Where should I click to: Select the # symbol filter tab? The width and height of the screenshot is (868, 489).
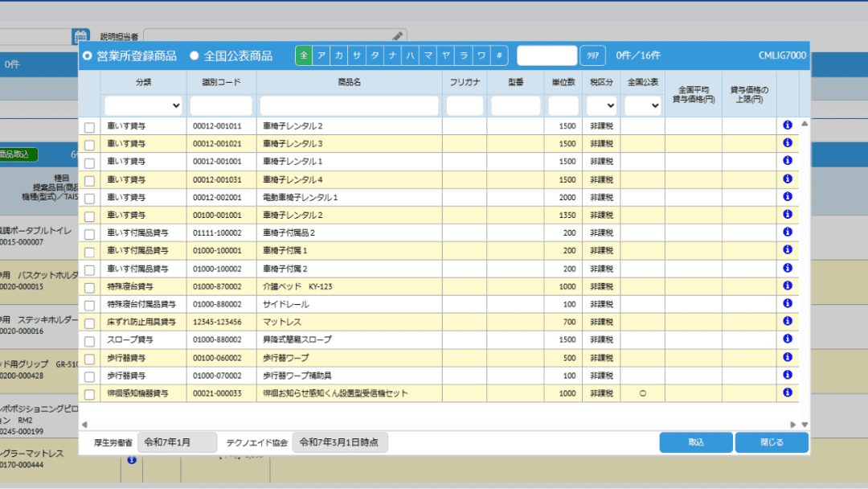[x=499, y=55]
